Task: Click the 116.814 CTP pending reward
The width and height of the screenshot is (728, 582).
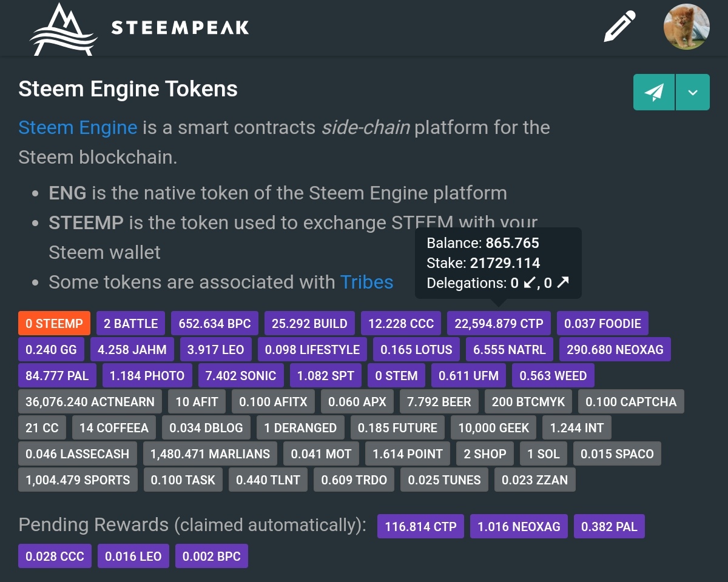Action: (420, 526)
